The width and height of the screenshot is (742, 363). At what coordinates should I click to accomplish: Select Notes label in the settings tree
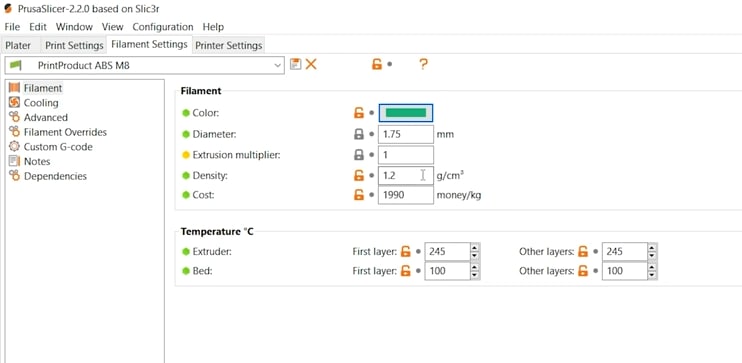point(37,161)
